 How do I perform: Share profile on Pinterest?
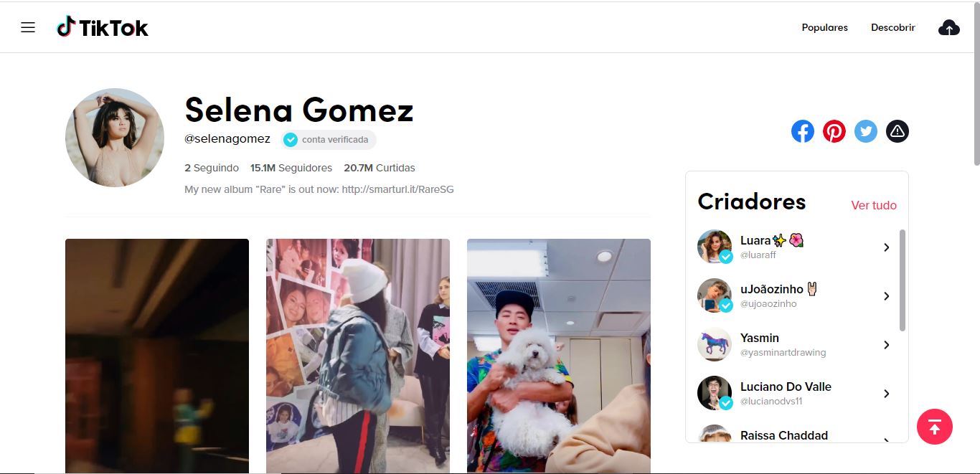(834, 131)
